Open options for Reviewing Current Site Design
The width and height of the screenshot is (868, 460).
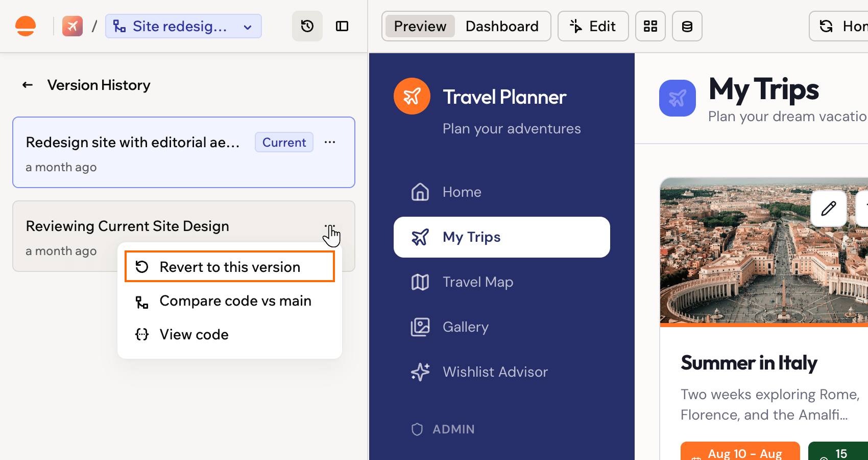330,226
